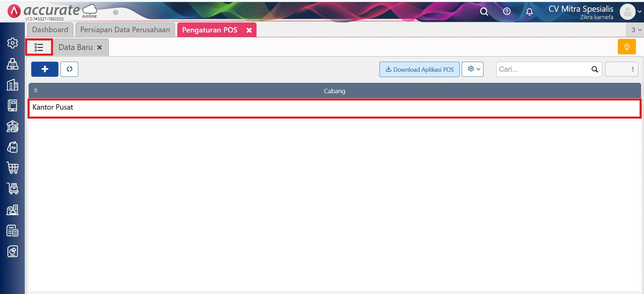Image resolution: width=644 pixels, height=294 pixels.
Task: Click the global search magnifier in header
Action: coord(484,12)
